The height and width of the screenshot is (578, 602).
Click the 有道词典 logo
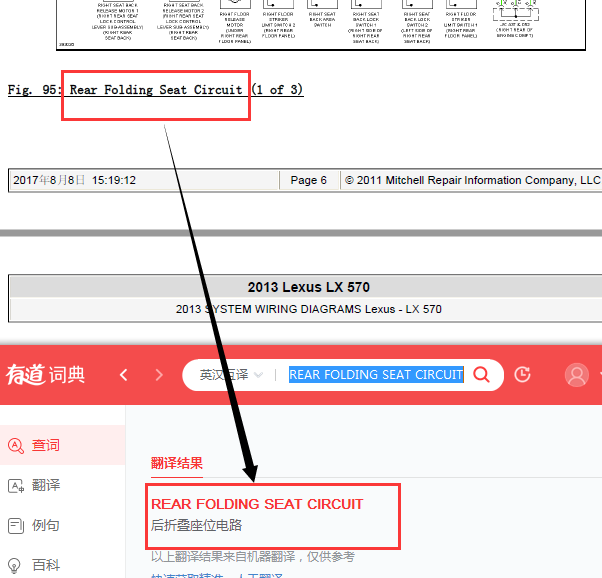(x=45, y=374)
